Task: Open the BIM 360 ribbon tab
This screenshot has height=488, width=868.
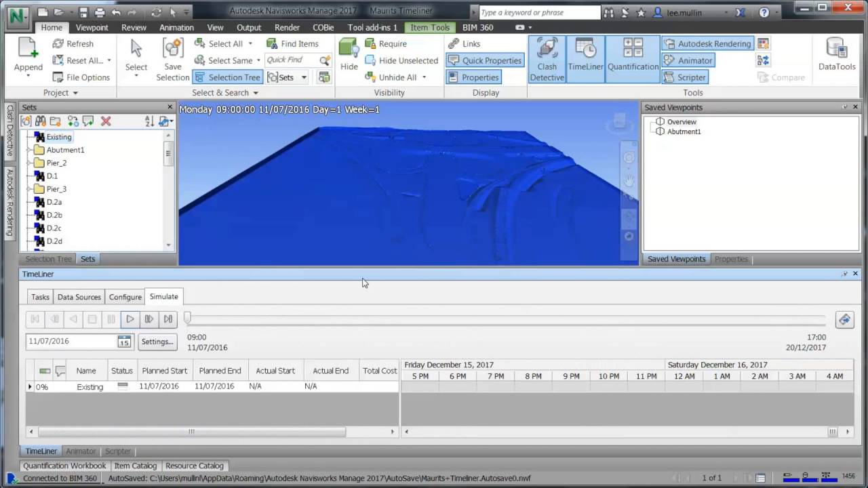Action: (x=477, y=28)
